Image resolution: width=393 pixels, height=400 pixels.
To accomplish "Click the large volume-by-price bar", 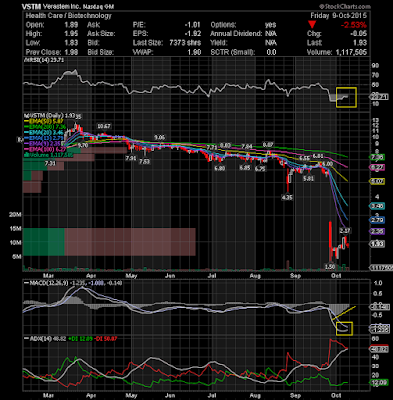I will (x=109, y=242).
